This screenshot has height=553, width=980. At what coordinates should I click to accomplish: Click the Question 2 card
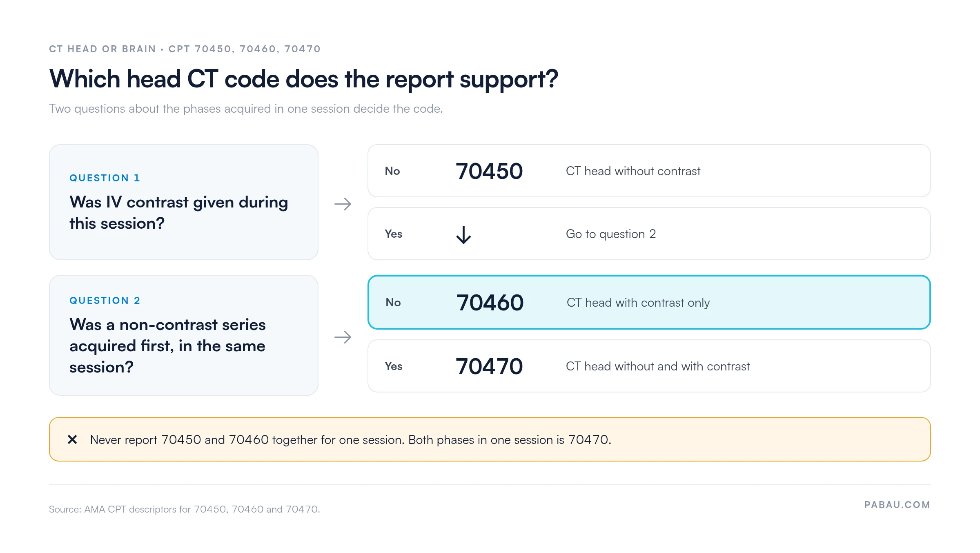(x=184, y=335)
